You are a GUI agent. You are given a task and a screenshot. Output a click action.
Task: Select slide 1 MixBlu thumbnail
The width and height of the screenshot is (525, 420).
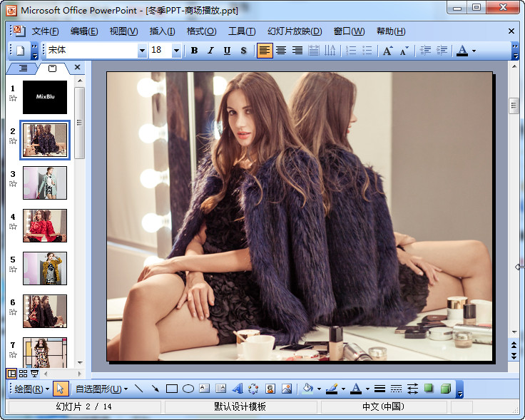45,97
